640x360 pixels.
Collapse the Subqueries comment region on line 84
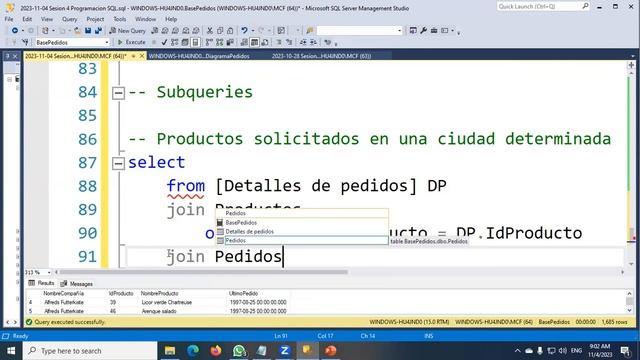[x=118, y=93]
